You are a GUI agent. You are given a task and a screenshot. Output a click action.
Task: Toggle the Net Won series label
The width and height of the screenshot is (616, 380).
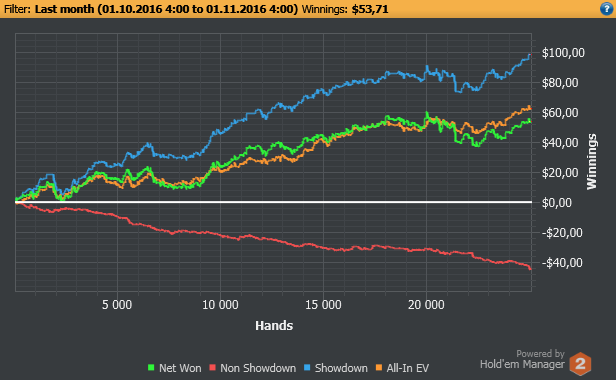point(180,368)
